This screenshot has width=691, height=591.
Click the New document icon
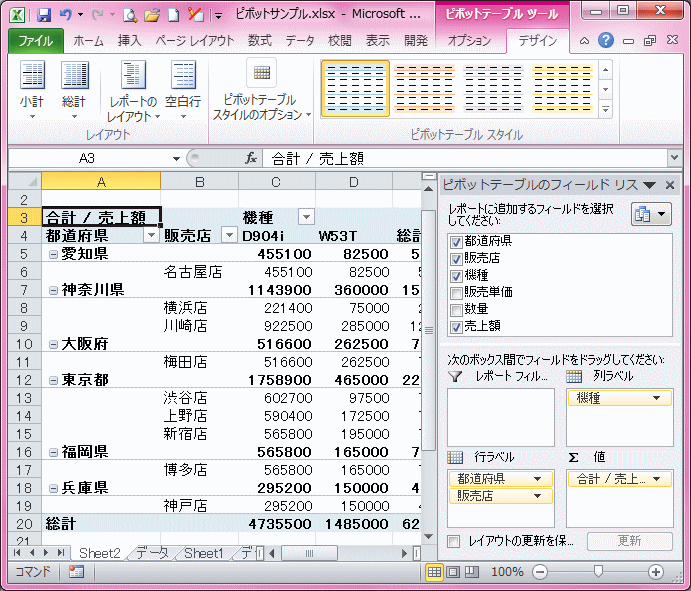pyautogui.click(x=174, y=15)
